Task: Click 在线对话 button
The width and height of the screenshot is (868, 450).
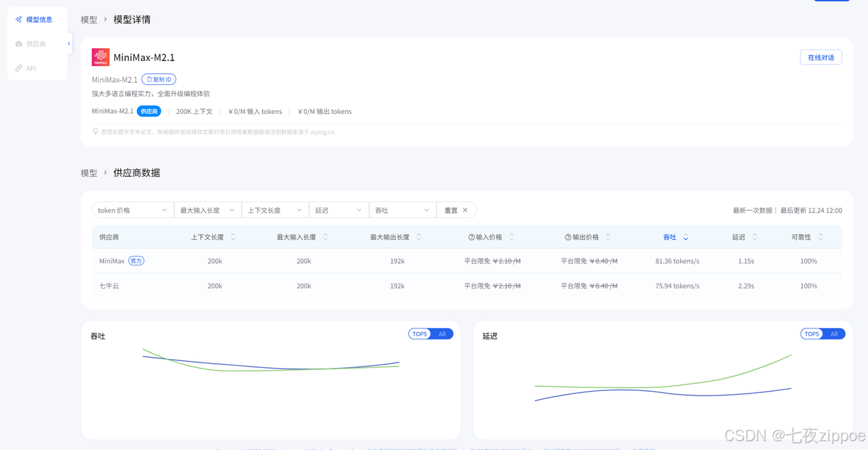Action: click(821, 58)
